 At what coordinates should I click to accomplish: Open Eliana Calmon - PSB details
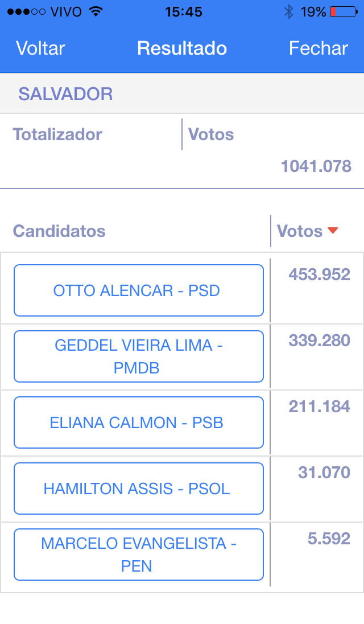(x=138, y=422)
